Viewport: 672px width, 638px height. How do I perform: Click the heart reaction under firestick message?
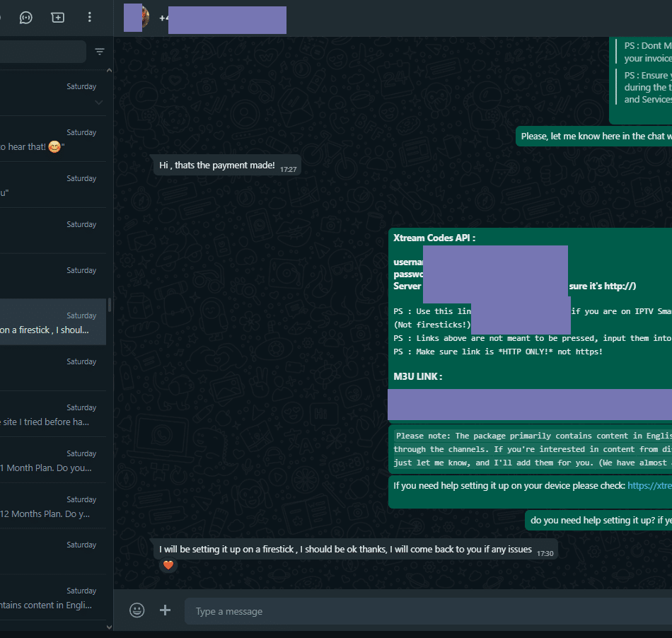168,565
